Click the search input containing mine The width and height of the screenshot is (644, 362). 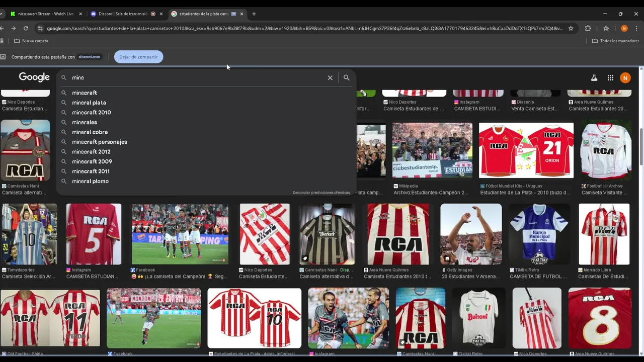(196, 78)
